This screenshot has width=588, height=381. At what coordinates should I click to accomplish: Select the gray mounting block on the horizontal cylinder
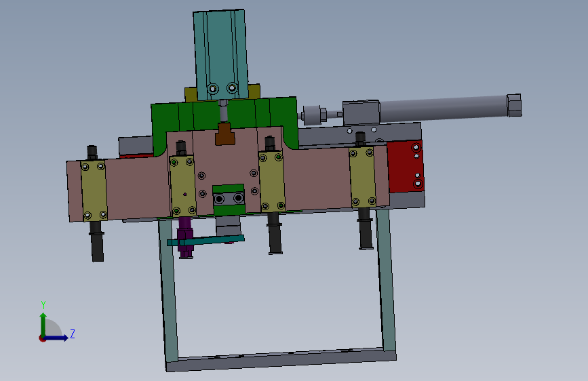(x=361, y=113)
